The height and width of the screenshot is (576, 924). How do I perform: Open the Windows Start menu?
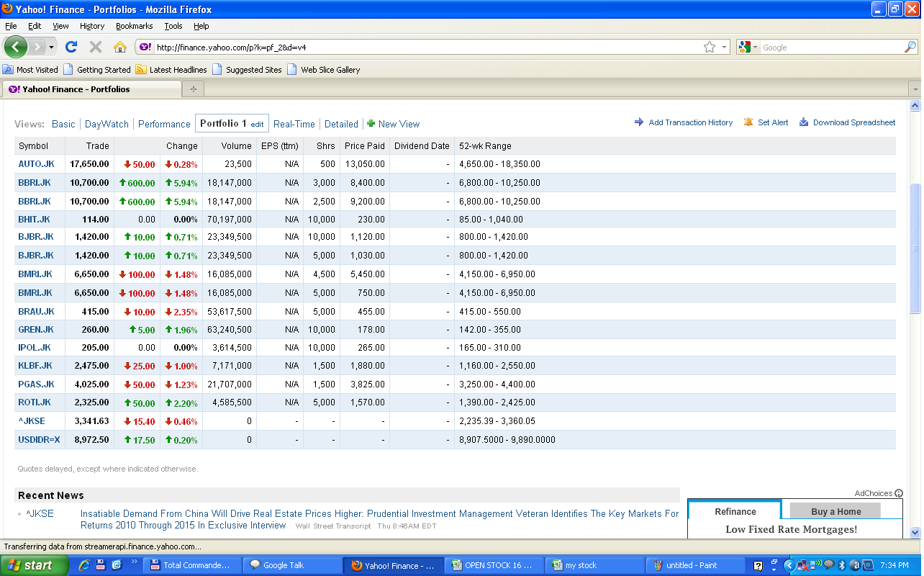pos(35,565)
